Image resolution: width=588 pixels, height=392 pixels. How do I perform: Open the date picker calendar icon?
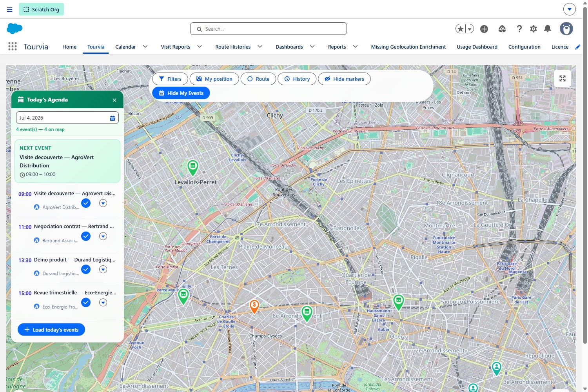[113, 118]
